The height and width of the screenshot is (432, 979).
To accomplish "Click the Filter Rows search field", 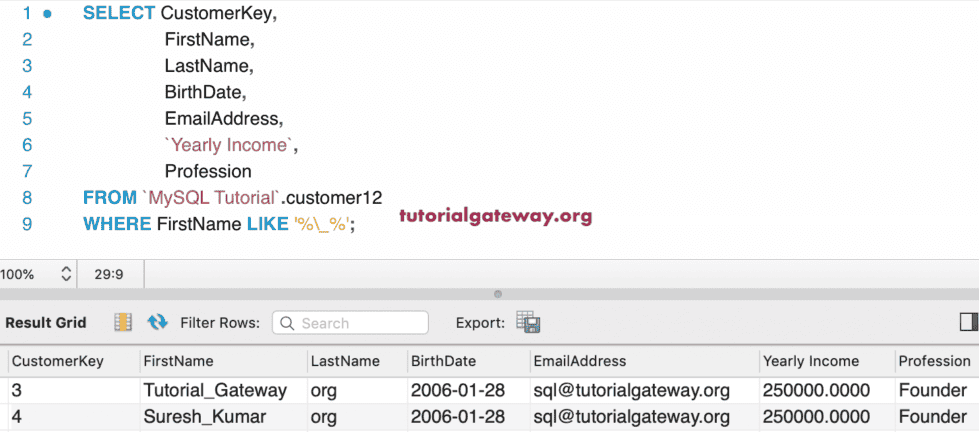I will (x=350, y=323).
